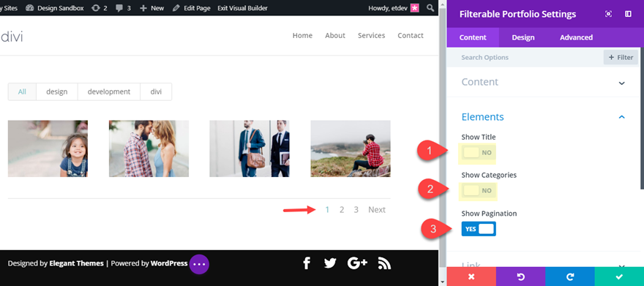Click the settings panel focus/expand icon
Screen dimensions: 644x286
click(609, 14)
